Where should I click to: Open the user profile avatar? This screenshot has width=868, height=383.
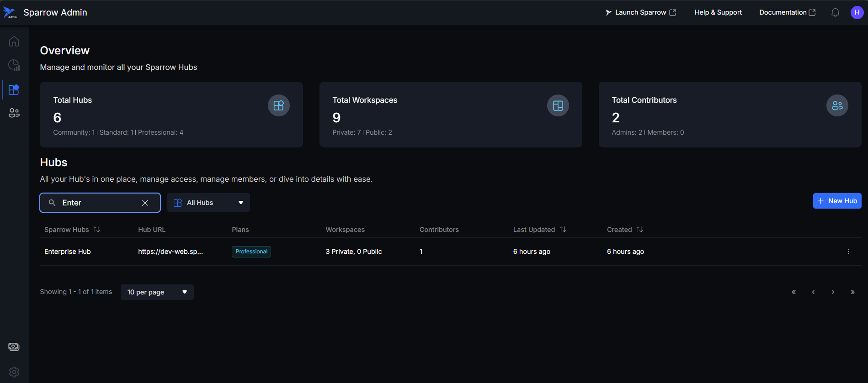click(857, 13)
